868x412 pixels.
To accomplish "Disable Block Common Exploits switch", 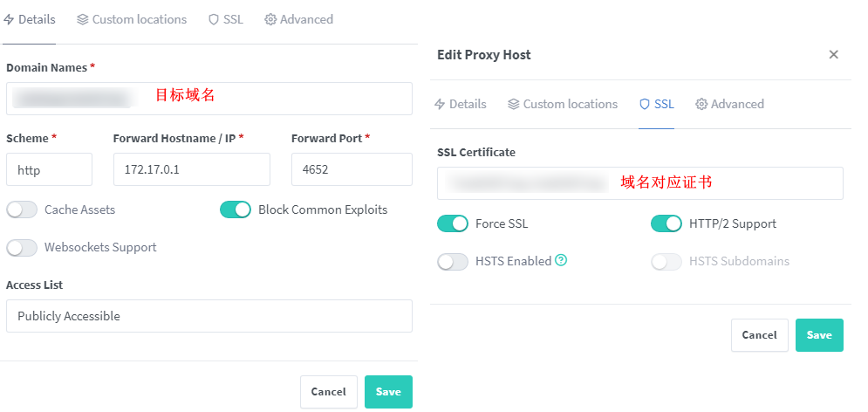I will 236,209.
